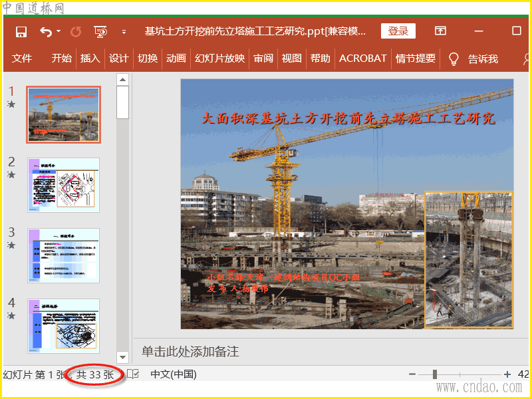Click the Redo icon in title bar
The width and height of the screenshot is (532, 399).
76,31
